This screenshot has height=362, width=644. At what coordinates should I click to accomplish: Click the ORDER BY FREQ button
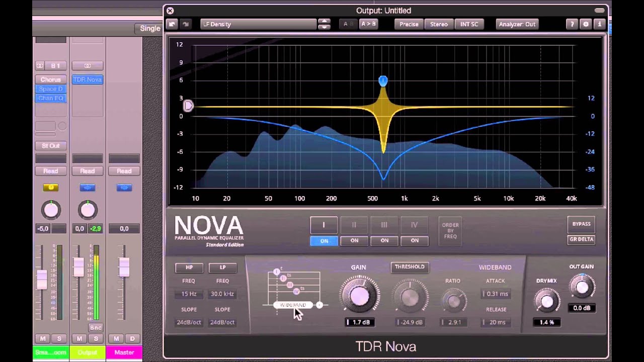(450, 231)
